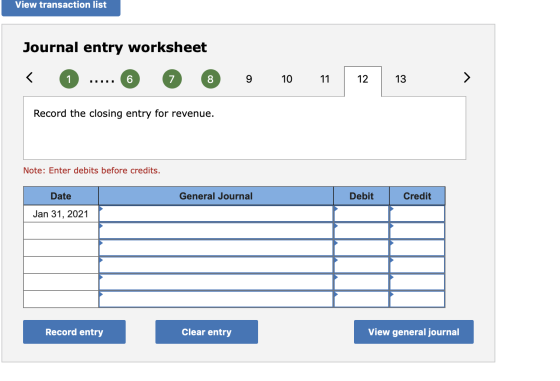Click the Date column header
560x381 pixels.
coord(61,196)
